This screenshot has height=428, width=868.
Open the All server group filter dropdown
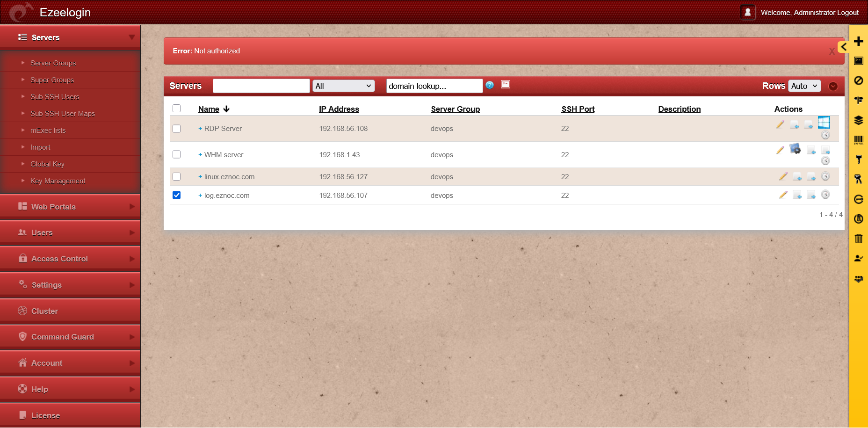pos(343,86)
